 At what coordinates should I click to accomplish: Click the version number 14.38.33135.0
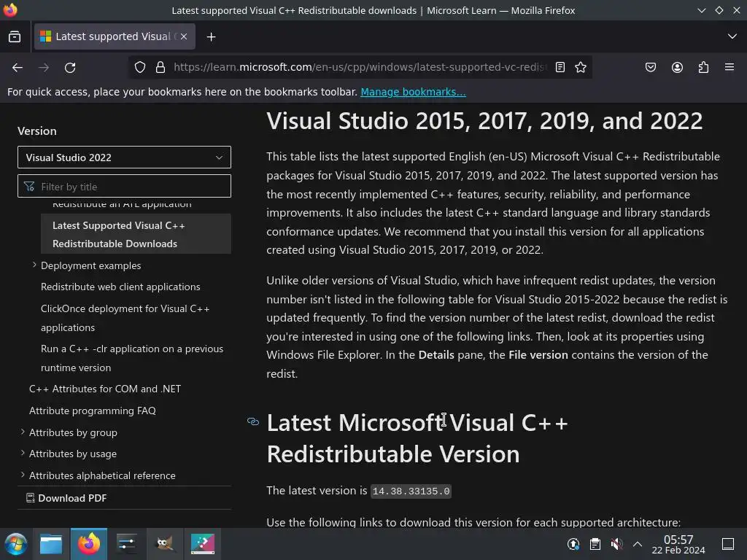[x=411, y=491]
